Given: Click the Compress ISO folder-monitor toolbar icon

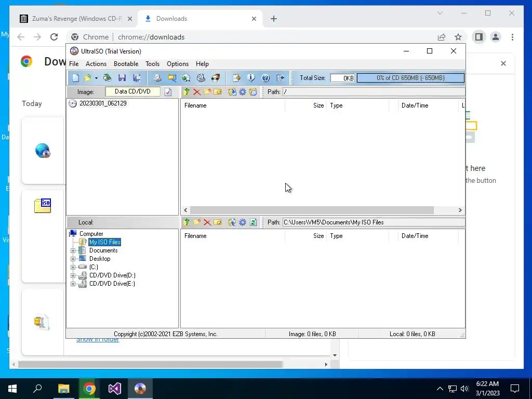Looking at the screenshot, I should point(172,78).
